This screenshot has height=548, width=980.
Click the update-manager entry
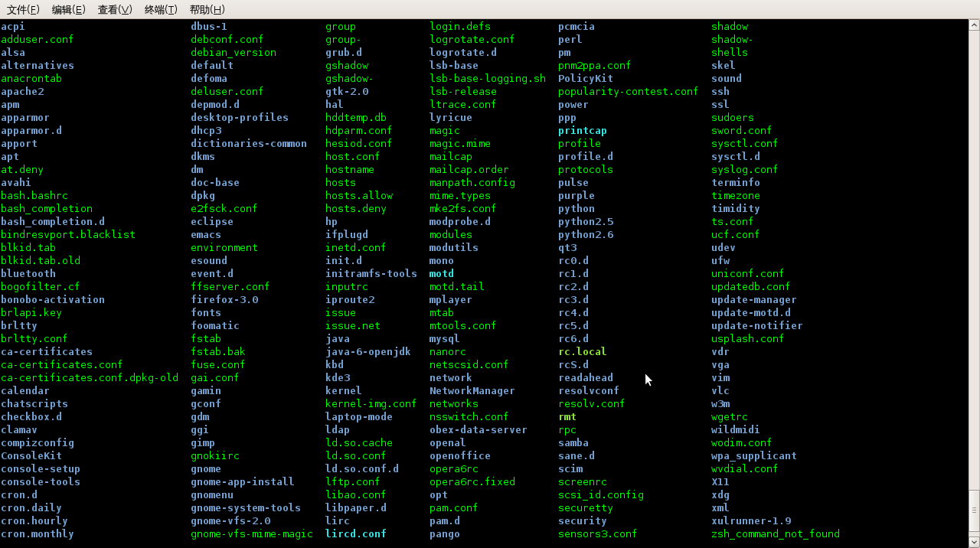point(754,299)
